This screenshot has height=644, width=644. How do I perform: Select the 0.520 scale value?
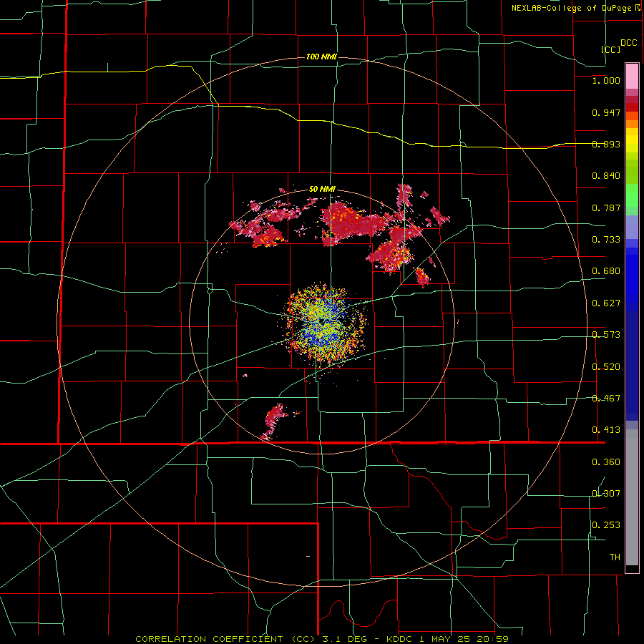coord(606,367)
